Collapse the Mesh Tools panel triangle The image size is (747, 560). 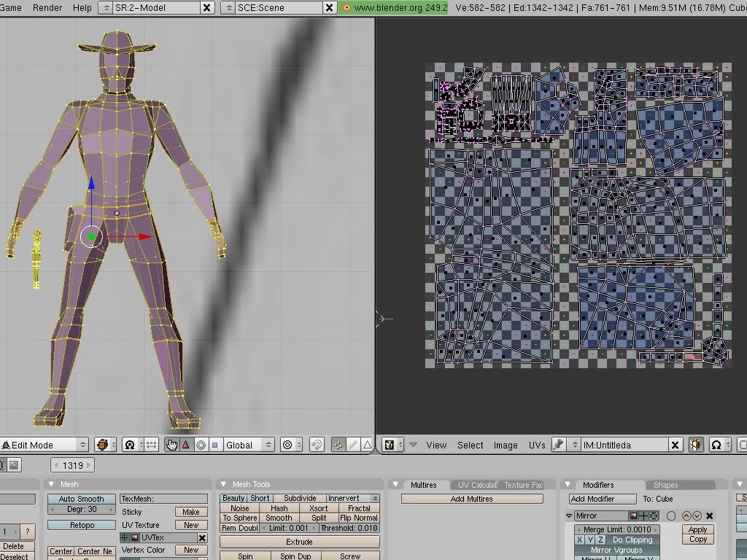223,484
